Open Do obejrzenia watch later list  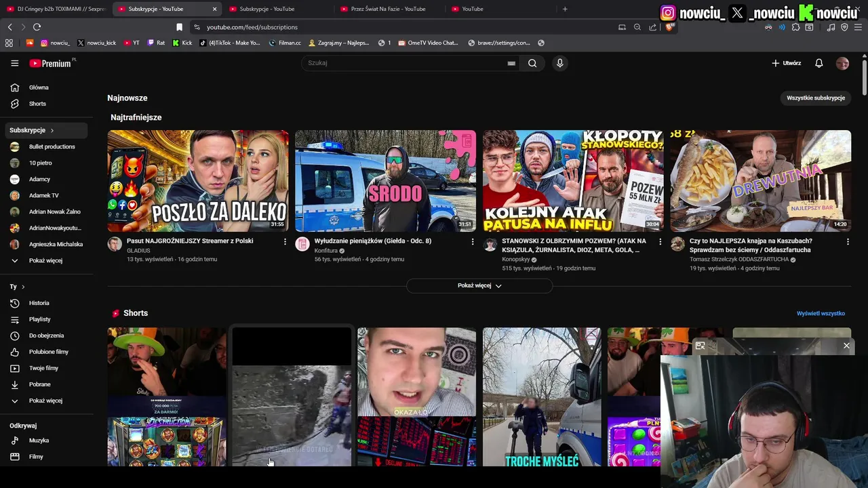[47, 335]
